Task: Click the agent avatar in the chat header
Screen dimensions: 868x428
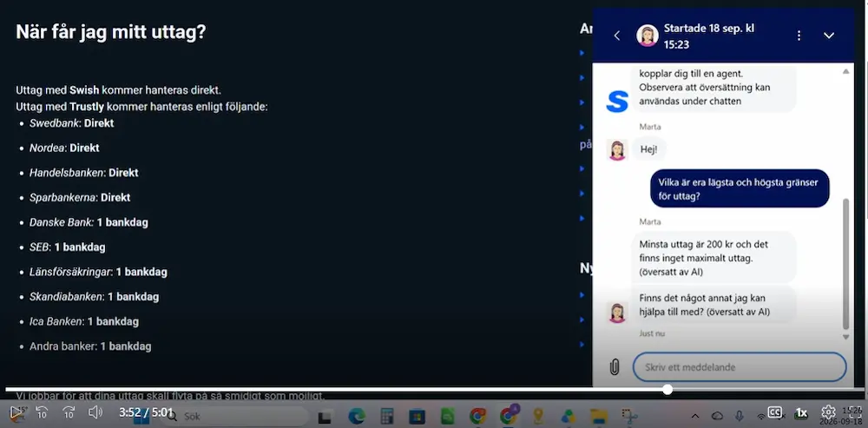Action: (x=648, y=36)
